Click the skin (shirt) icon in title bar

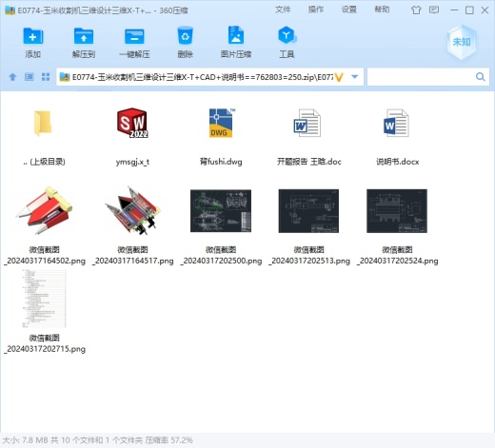coord(416,10)
